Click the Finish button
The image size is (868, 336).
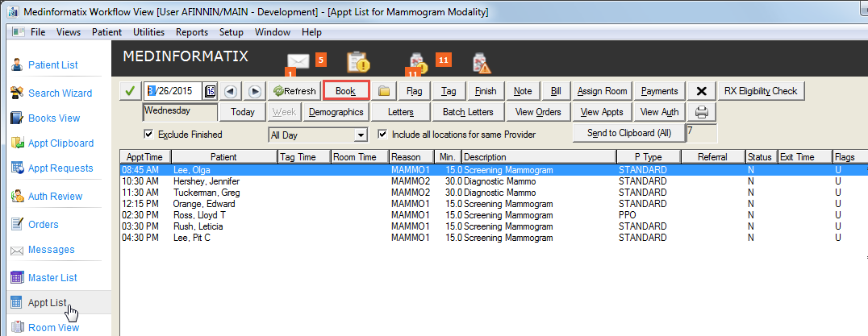pyautogui.click(x=486, y=91)
